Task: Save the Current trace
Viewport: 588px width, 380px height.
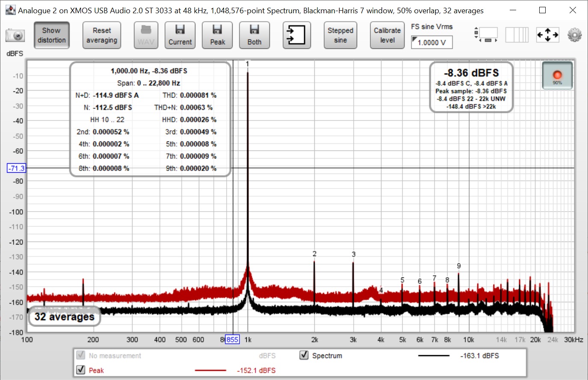Action: (180, 35)
